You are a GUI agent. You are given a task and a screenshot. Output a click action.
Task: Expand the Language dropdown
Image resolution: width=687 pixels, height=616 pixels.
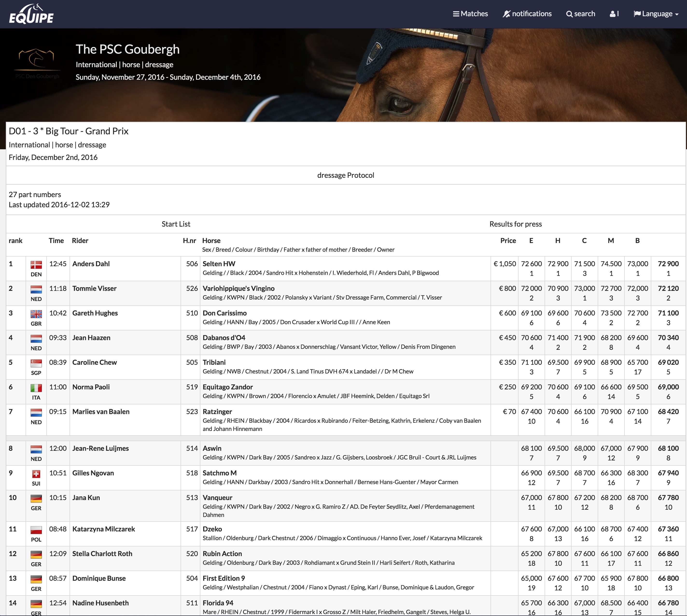pyautogui.click(x=656, y=14)
